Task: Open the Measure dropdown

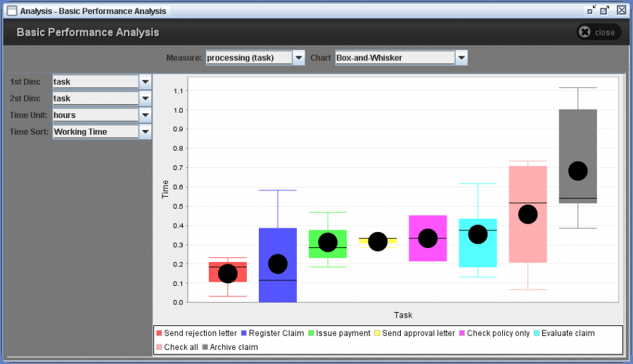Action: (298, 58)
